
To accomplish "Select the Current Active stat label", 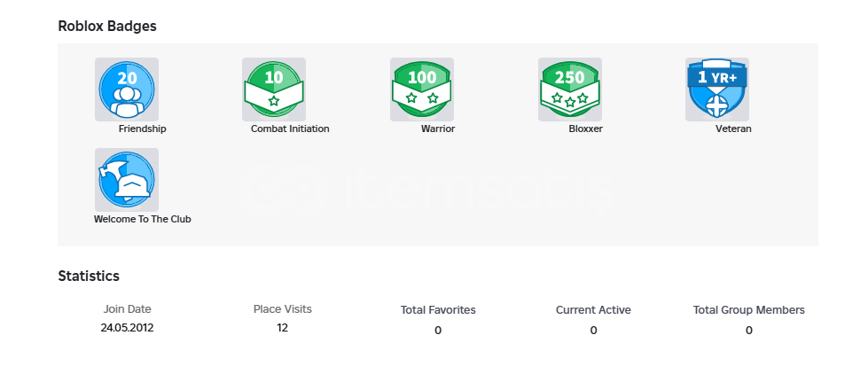I will (593, 310).
